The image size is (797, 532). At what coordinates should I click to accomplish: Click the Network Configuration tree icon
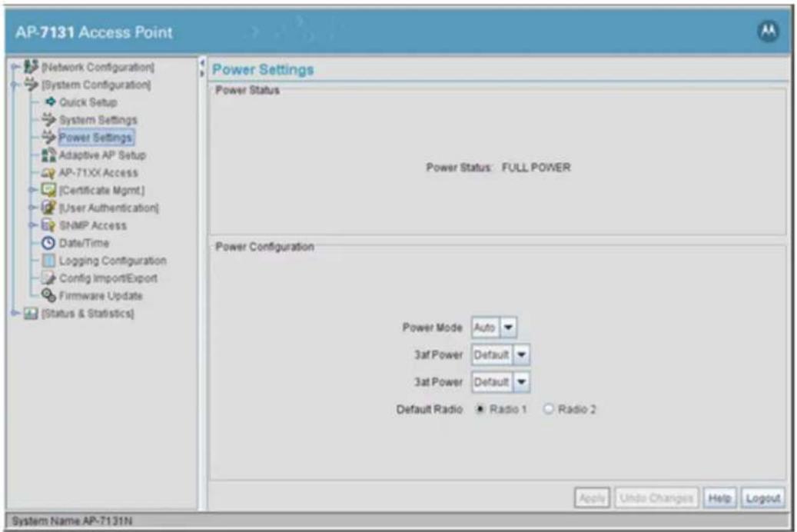click(x=31, y=66)
